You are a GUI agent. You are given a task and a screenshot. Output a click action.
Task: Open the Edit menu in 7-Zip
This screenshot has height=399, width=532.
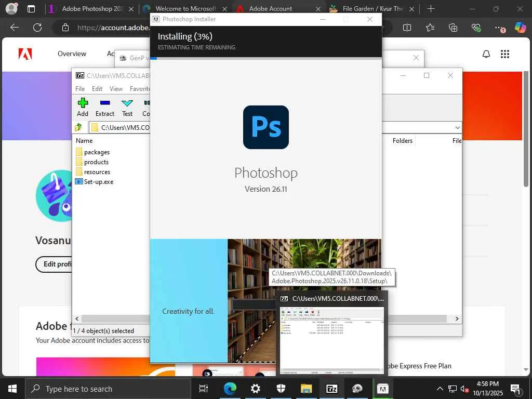[x=97, y=88]
